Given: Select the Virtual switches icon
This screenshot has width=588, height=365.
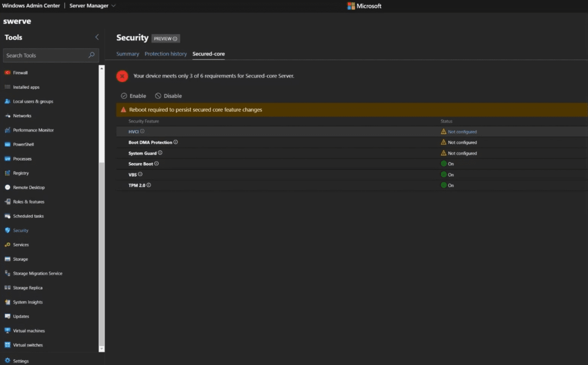Looking at the screenshot, I should [7, 345].
